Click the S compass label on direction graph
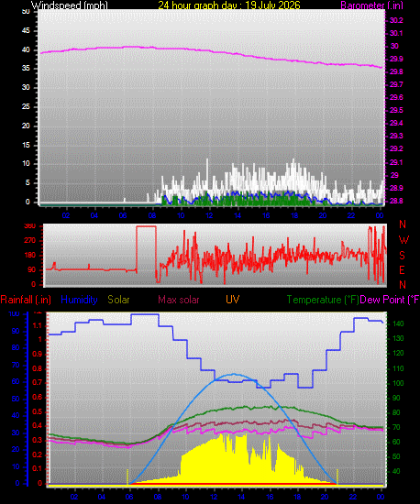Viewport: 420px width, 504px height. [x=402, y=256]
